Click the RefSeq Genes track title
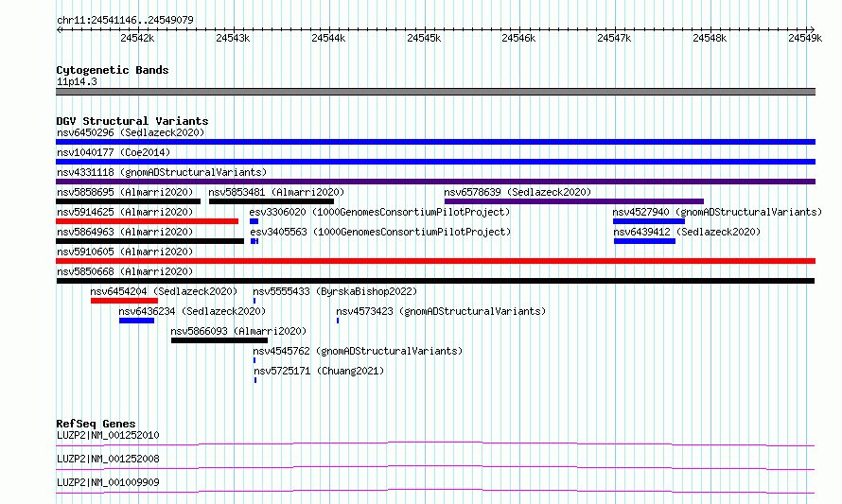 pos(96,424)
